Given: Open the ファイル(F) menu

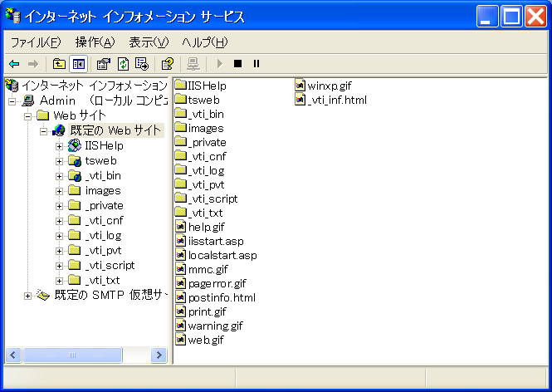Looking at the screenshot, I should 35,42.
